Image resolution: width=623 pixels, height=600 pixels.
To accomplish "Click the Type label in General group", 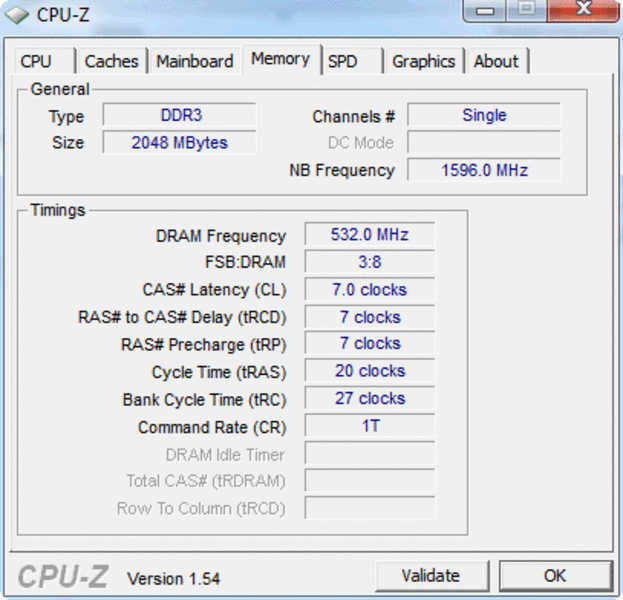I will pyautogui.click(x=66, y=117).
